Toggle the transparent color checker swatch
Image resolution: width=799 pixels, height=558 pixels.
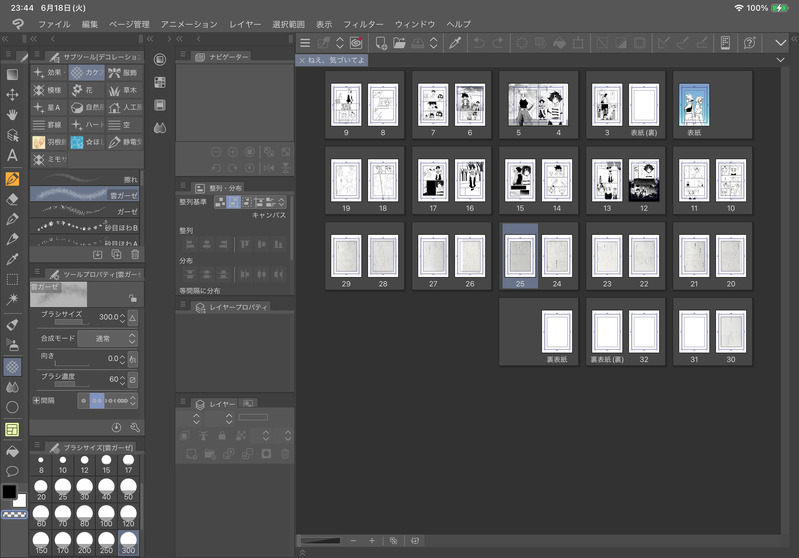pos(14,515)
